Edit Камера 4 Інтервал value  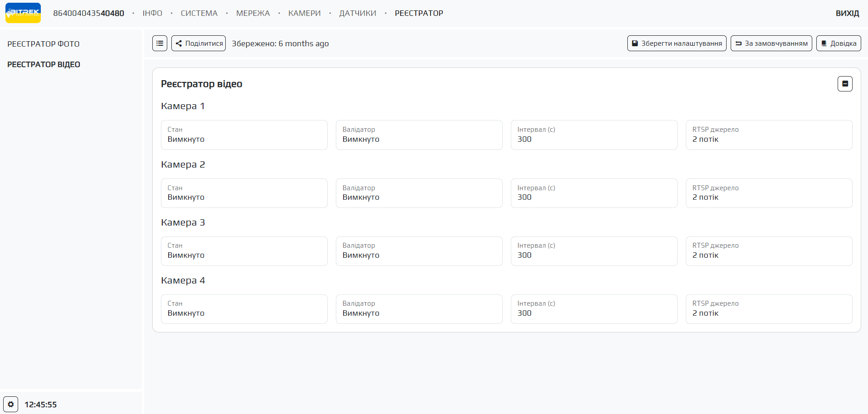[x=594, y=309]
